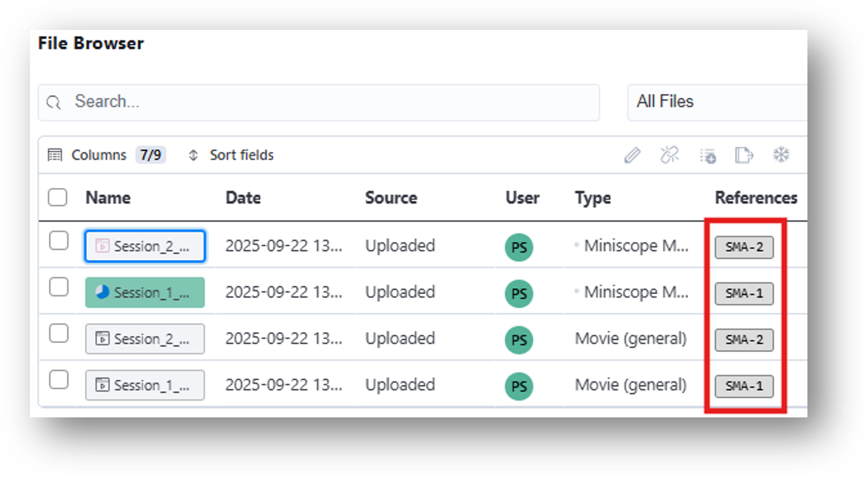Click the Columns table icon
Image resolution: width=868 pixels, height=478 pixels.
tap(55, 155)
